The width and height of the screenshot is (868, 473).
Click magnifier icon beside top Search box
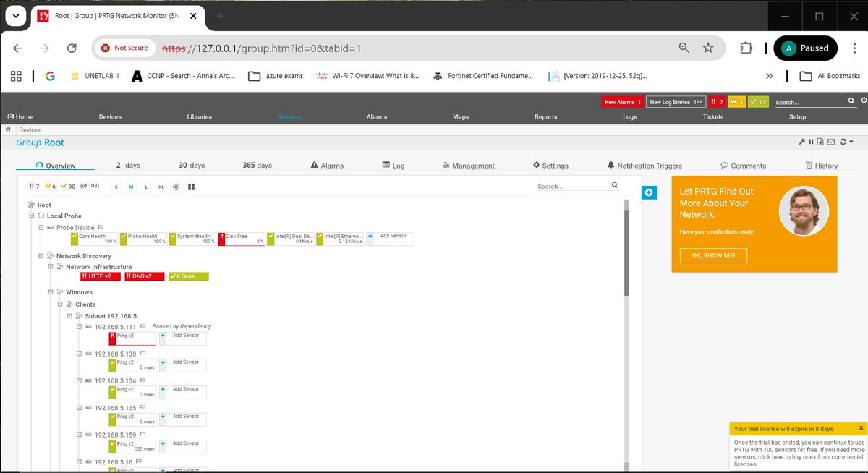point(851,101)
